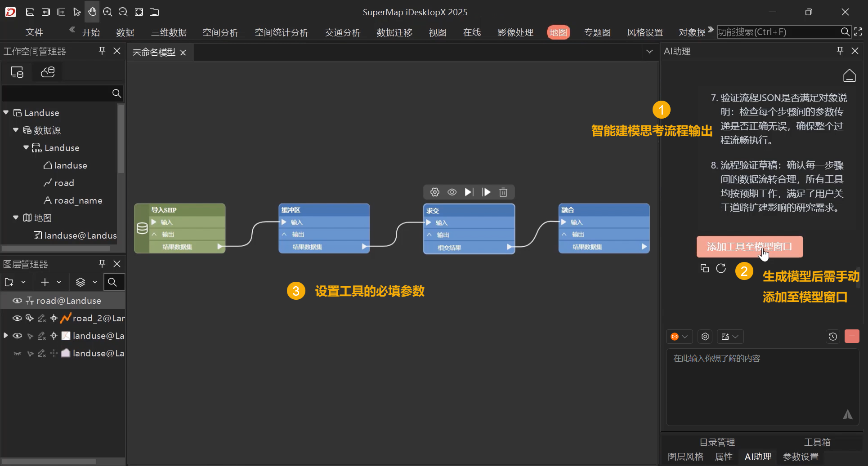Open the AI model selector dropdown

[679, 337]
